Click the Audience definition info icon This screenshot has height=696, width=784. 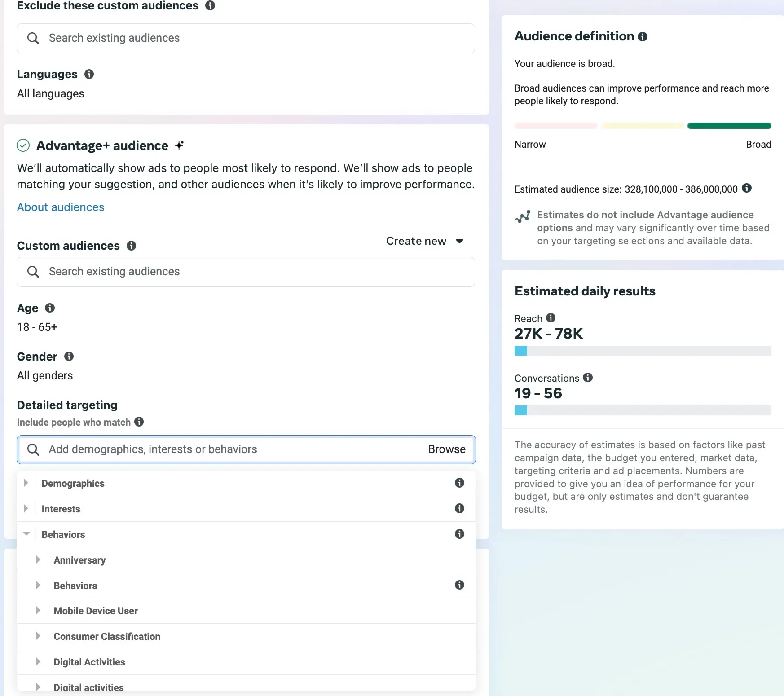(643, 36)
